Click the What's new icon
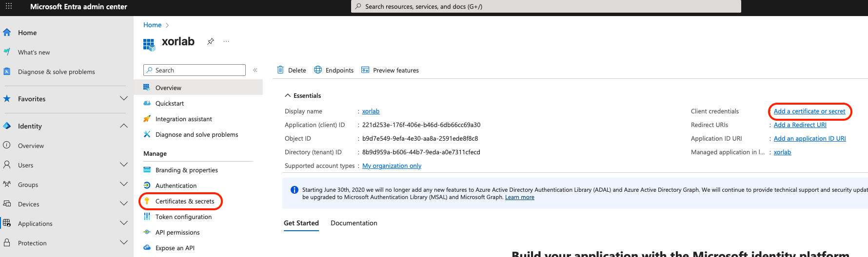Image resolution: width=868 pixels, height=257 pixels. click(x=7, y=52)
